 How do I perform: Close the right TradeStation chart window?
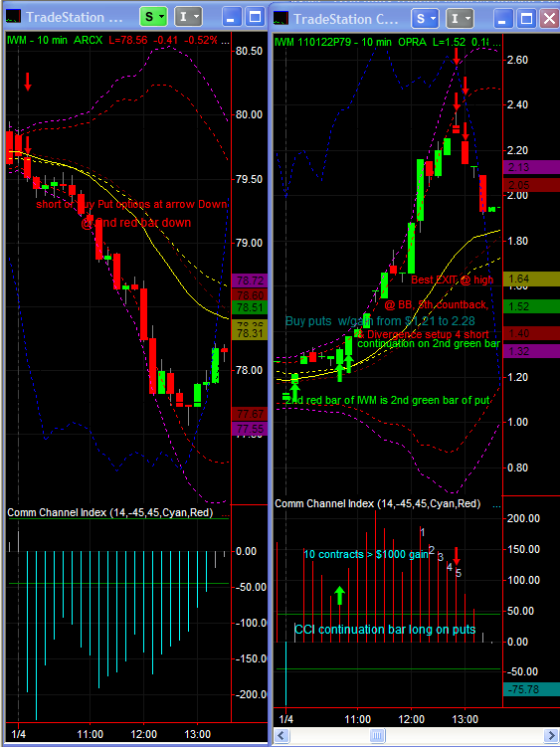click(550, 19)
